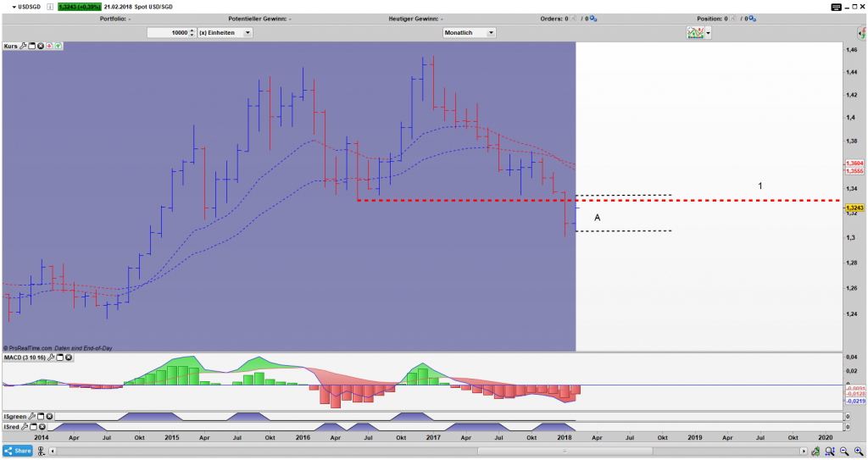Screen dimensions: 868x460
Task: Select MACD value tag -0,0128
Action: 855,394
